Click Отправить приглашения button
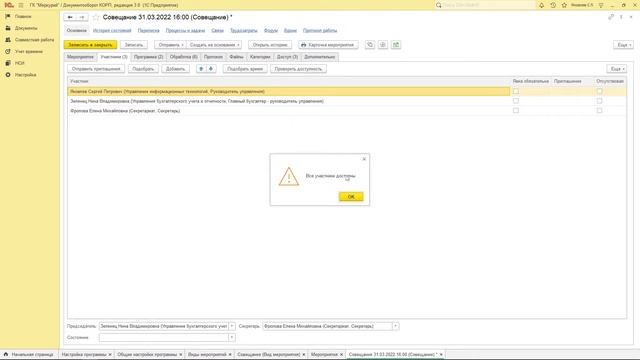640x360 pixels. click(x=96, y=69)
